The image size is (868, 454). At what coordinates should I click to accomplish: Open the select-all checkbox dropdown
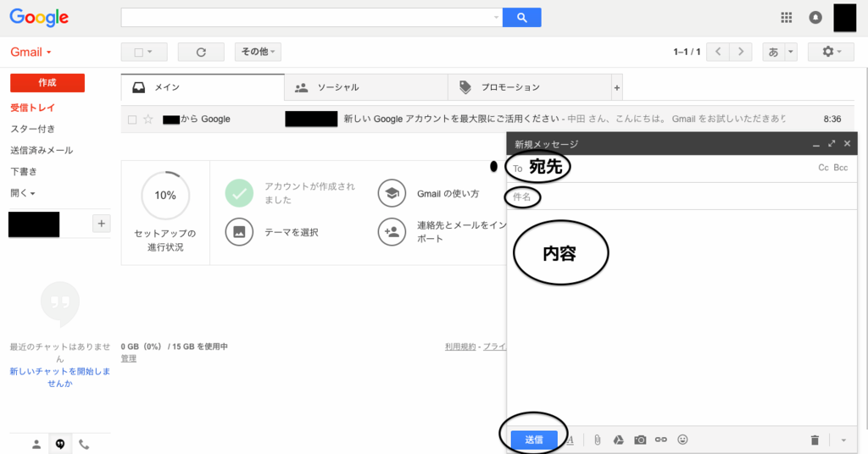click(x=144, y=52)
